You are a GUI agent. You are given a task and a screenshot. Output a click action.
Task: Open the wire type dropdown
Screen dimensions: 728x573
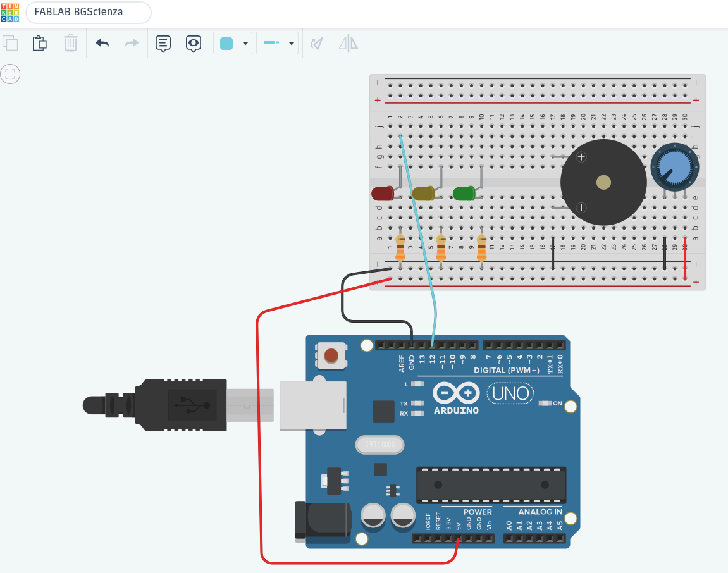[277, 43]
